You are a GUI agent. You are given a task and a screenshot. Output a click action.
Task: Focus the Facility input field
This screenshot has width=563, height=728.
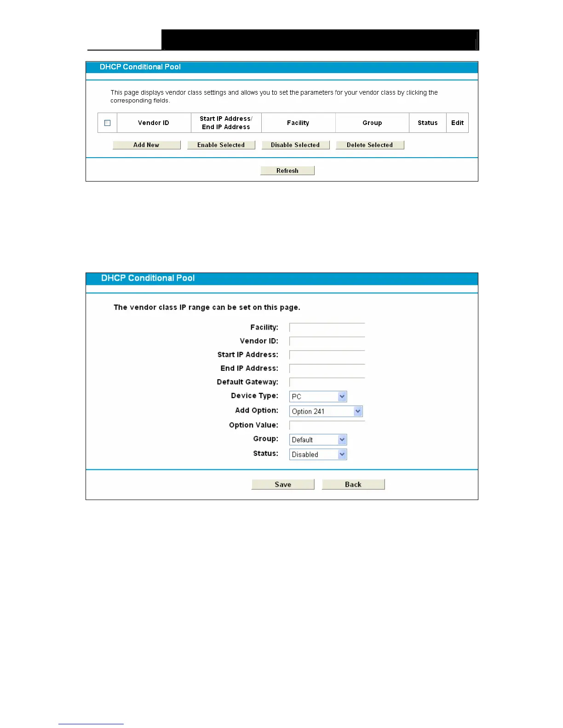tap(327, 327)
